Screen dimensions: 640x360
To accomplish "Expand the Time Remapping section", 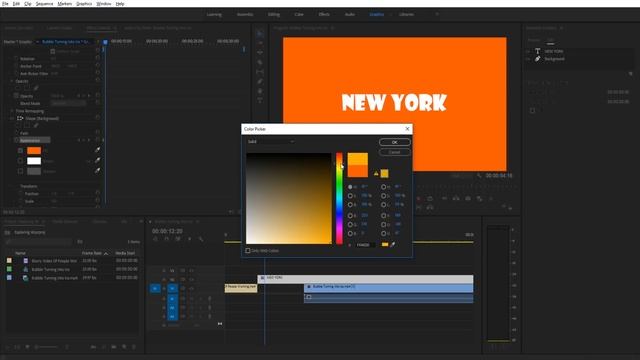I will 11,111.
